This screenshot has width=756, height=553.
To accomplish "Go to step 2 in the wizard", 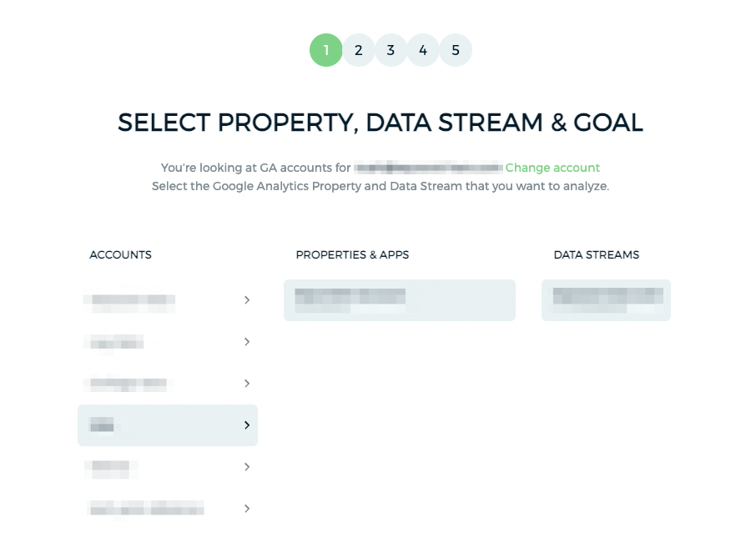I will tap(358, 50).
